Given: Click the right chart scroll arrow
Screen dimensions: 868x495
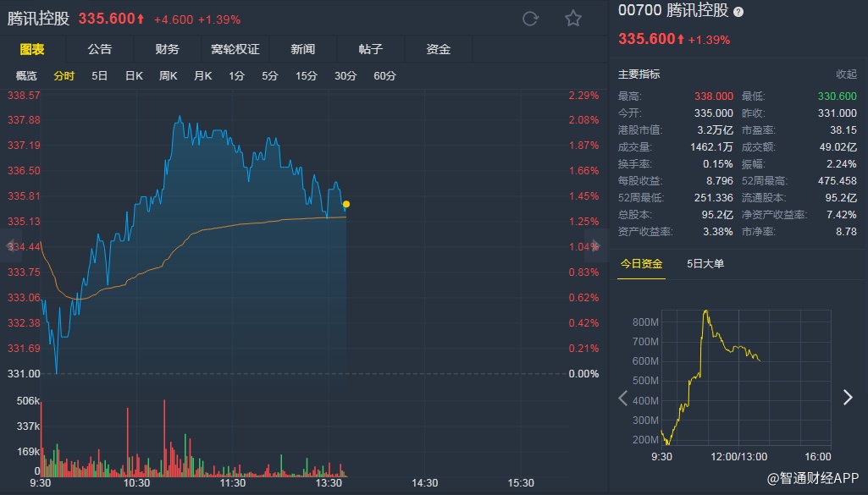Looking at the screenshot, I should click(594, 246).
